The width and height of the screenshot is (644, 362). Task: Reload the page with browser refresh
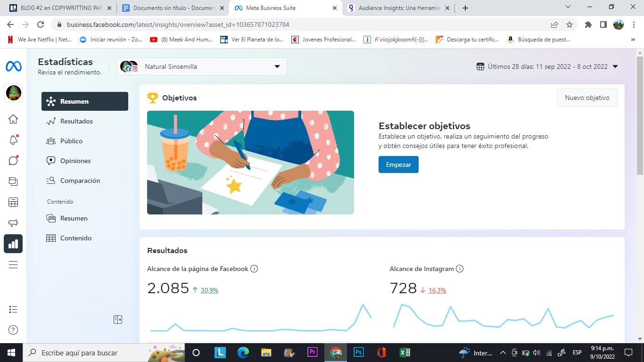(x=41, y=25)
